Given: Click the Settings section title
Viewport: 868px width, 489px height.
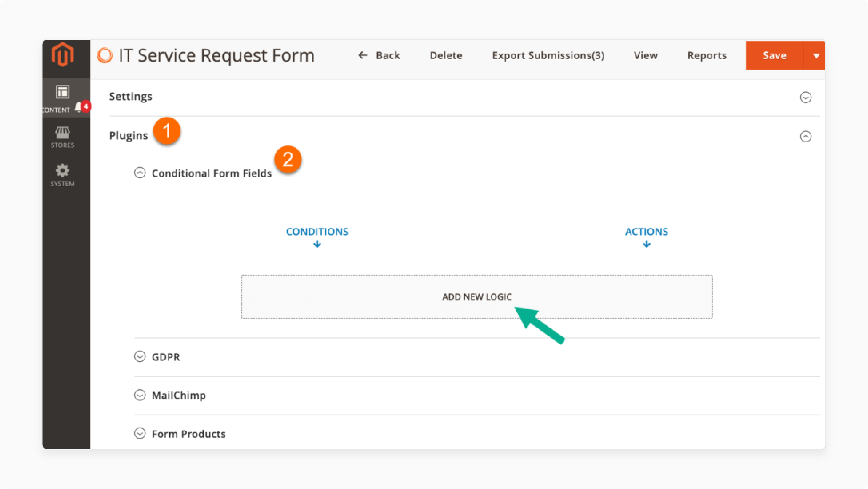Looking at the screenshot, I should [x=131, y=97].
